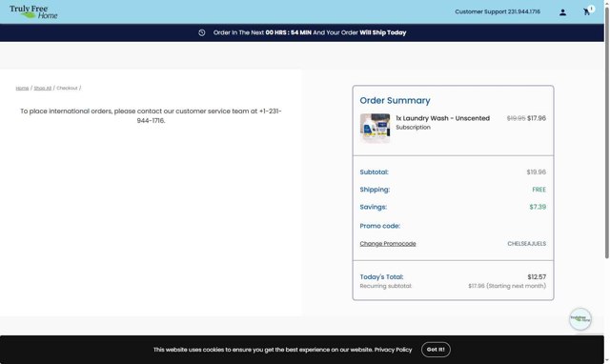Click the Shop All breadcrumb link
610x364 pixels.
pos(42,89)
